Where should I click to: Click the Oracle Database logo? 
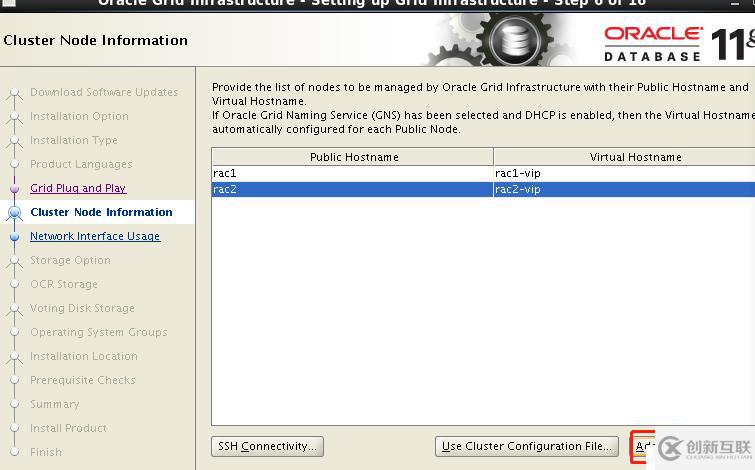(x=653, y=43)
